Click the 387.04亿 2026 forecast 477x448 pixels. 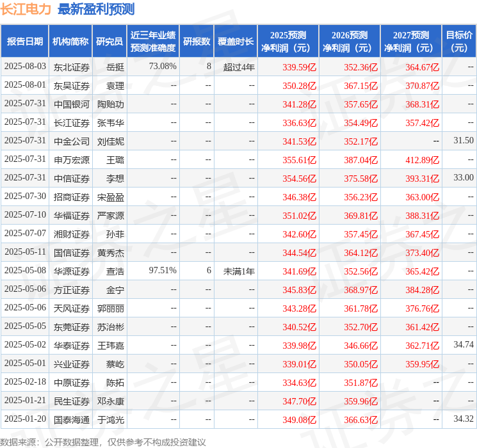(361, 160)
